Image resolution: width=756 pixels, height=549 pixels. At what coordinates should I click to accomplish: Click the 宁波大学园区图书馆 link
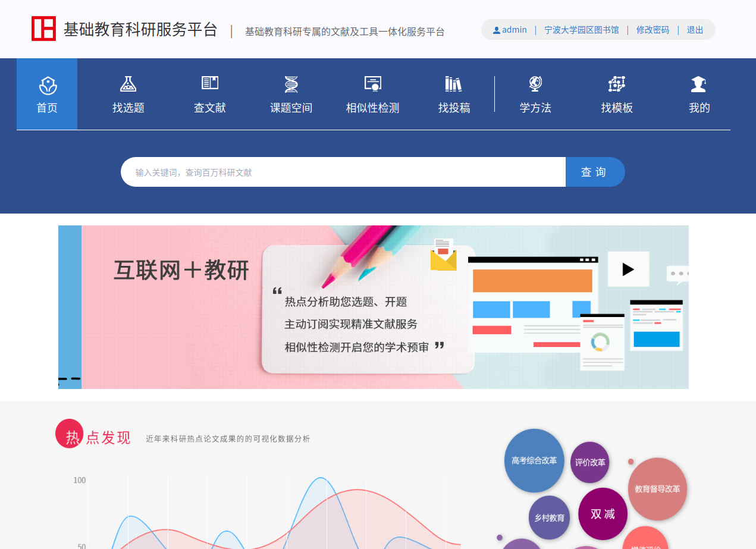point(582,30)
